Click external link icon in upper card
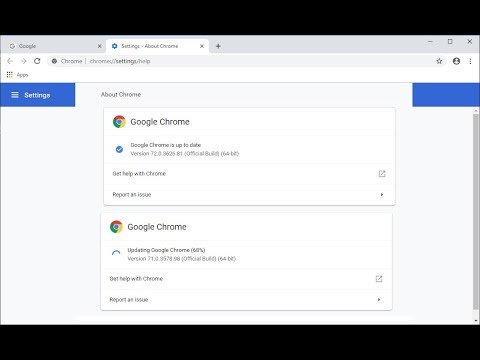The width and height of the screenshot is (480, 360). (382, 174)
